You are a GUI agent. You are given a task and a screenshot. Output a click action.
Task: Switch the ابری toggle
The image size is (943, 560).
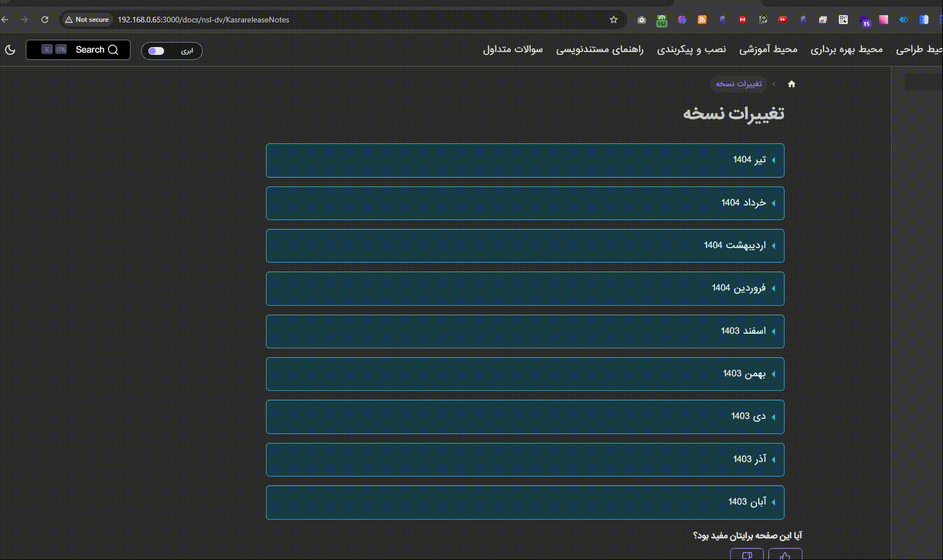(157, 51)
